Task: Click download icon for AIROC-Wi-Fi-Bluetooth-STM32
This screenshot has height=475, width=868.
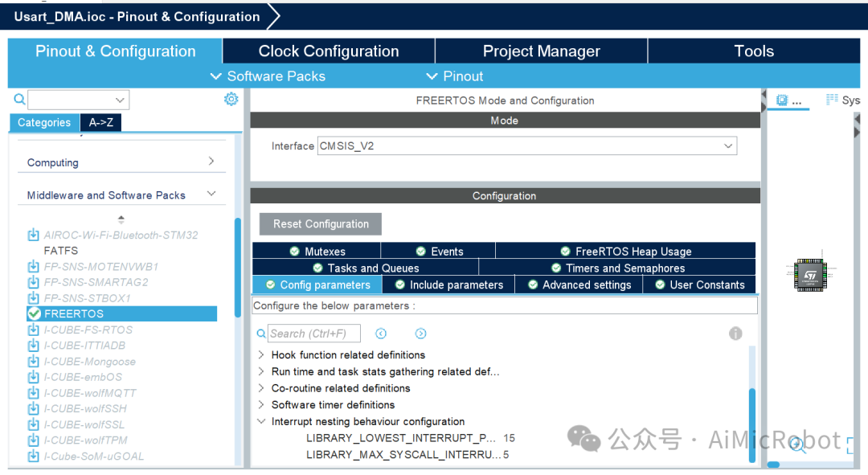Action: 33,235
